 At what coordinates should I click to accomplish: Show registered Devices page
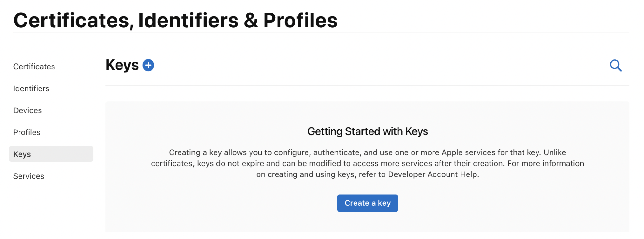[27, 110]
